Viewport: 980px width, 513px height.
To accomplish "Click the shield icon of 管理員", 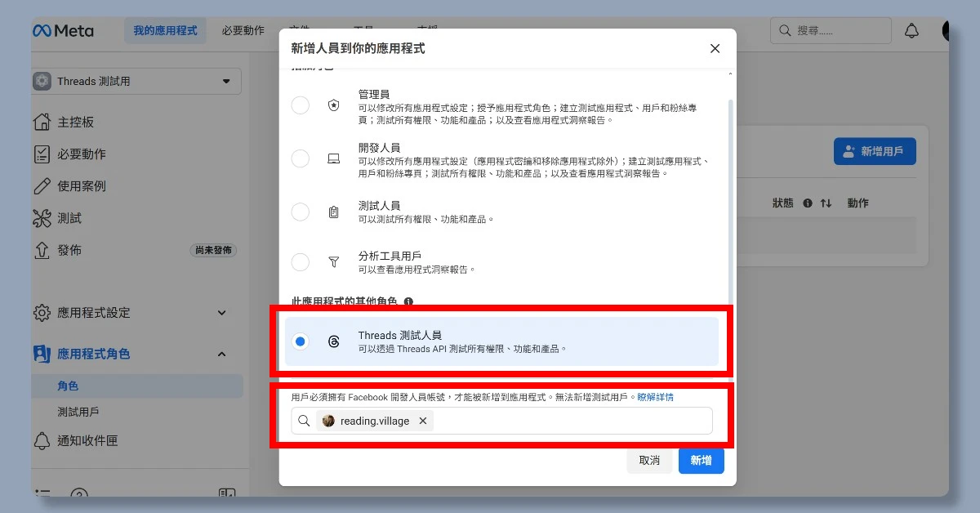I will (333, 105).
